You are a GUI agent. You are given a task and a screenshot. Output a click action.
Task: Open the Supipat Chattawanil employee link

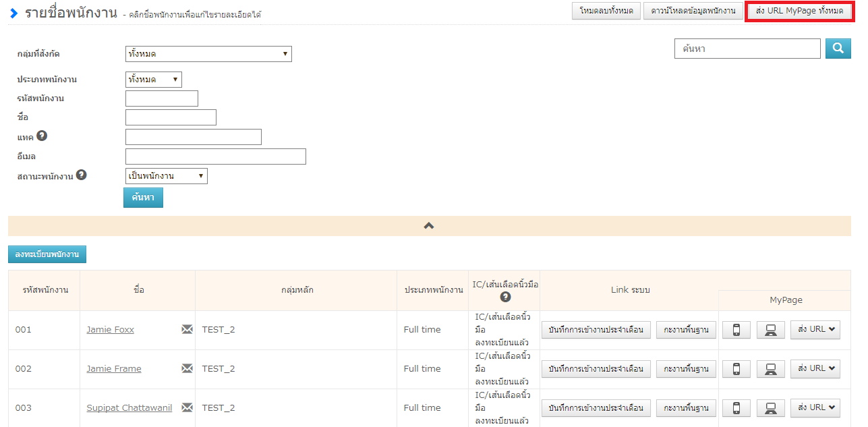coord(129,408)
